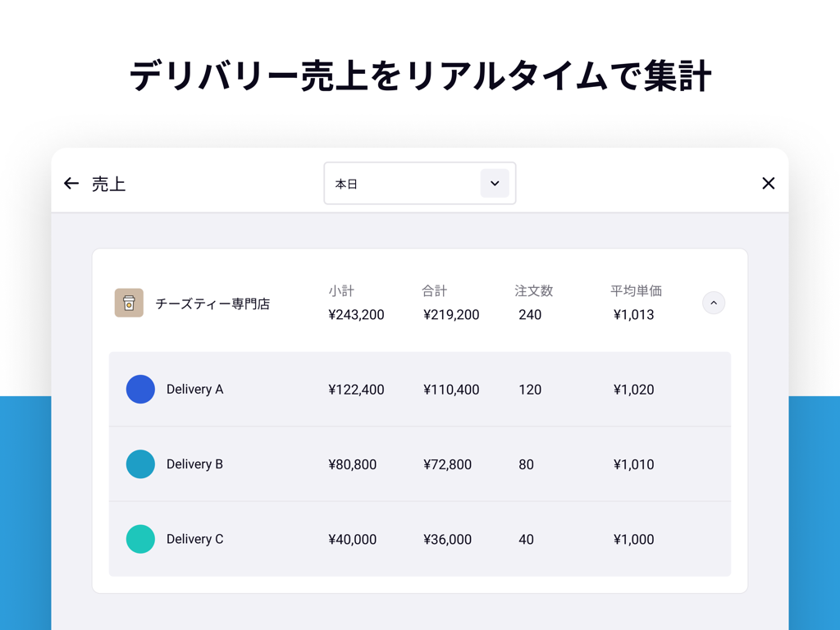Screen dimensions: 840x630
Task: Click the blue Delivery A color marker
Action: click(140, 389)
